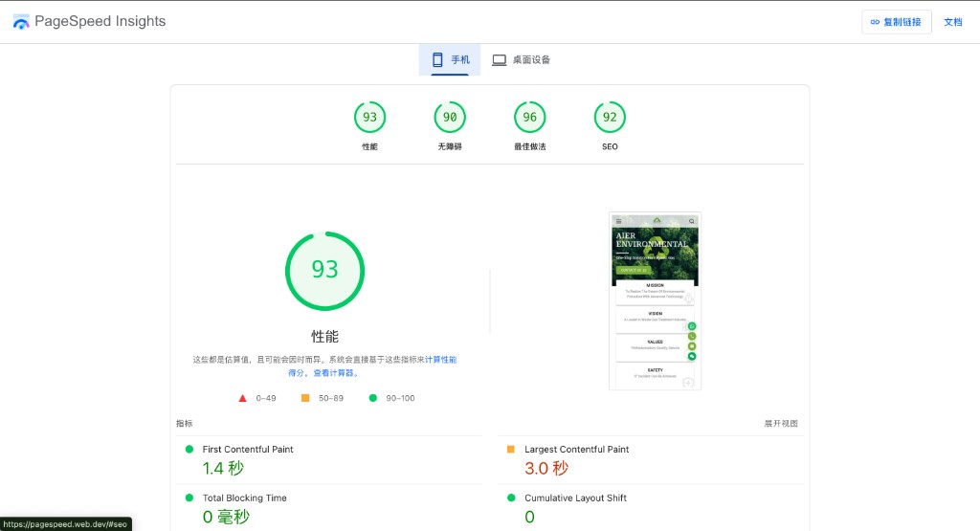
Task: Click the green dot beside First Contentful Paint
Action: [189, 449]
